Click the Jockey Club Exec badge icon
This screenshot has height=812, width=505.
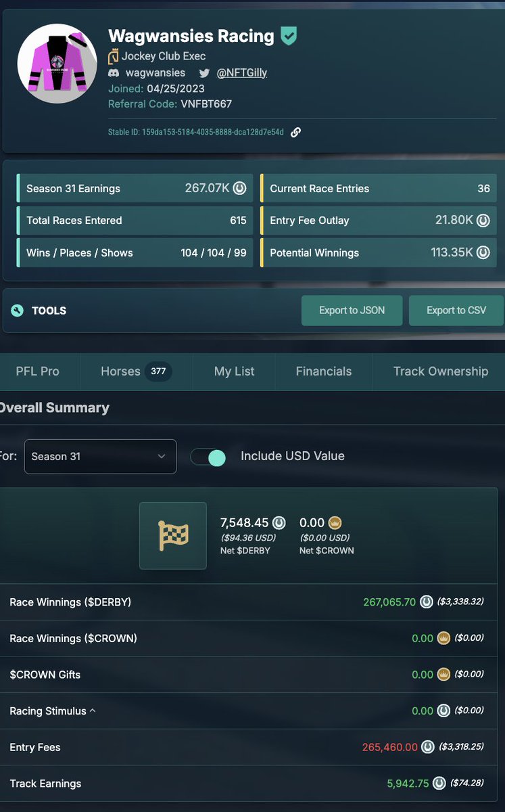114,56
